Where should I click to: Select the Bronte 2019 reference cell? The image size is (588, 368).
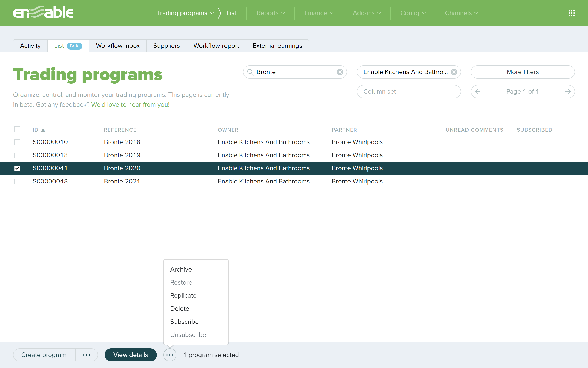pyautogui.click(x=122, y=155)
